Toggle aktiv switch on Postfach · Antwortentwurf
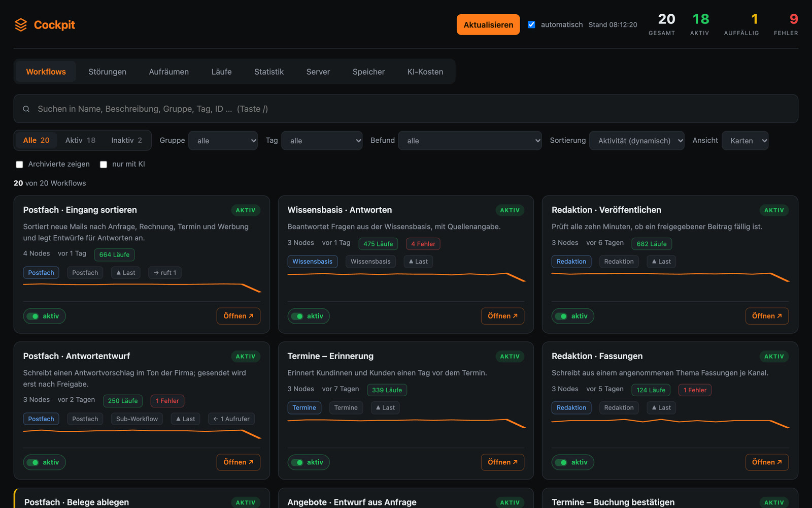 coord(44,462)
